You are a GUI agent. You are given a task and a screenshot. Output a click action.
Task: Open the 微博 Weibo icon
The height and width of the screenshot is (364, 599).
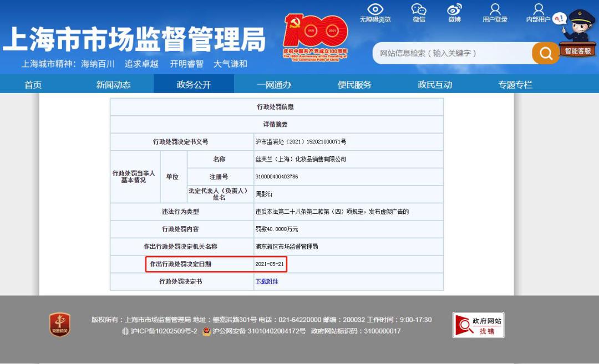455,12
